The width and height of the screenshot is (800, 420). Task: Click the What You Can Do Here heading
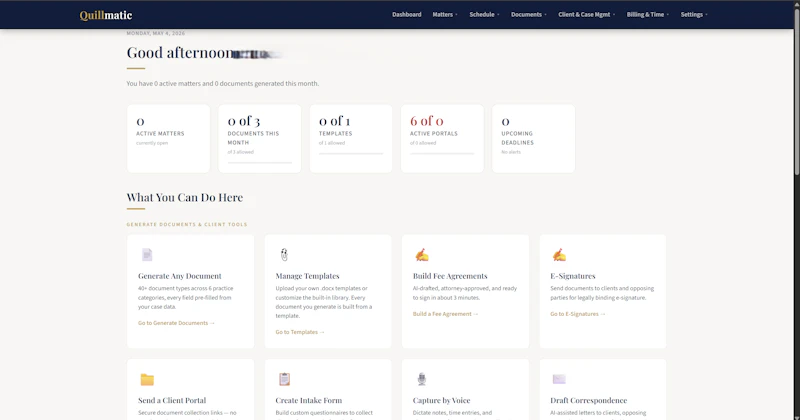click(x=185, y=197)
